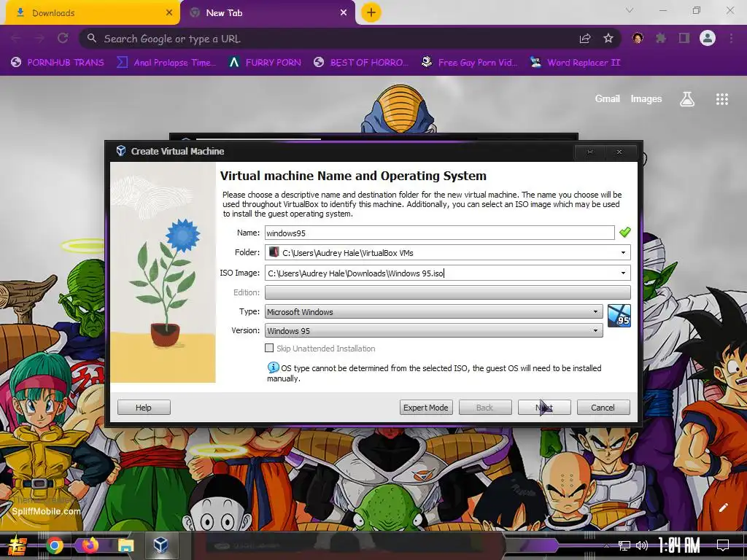This screenshot has width=747, height=560.
Task: Click the VirtualBox cube icon in dialog title
Action: click(121, 151)
